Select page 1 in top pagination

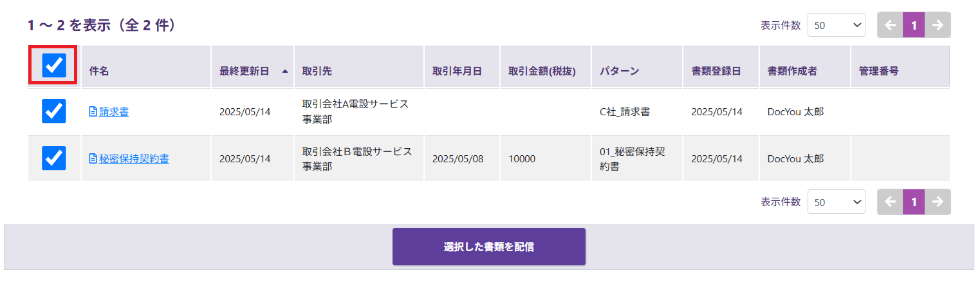(914, 25)
